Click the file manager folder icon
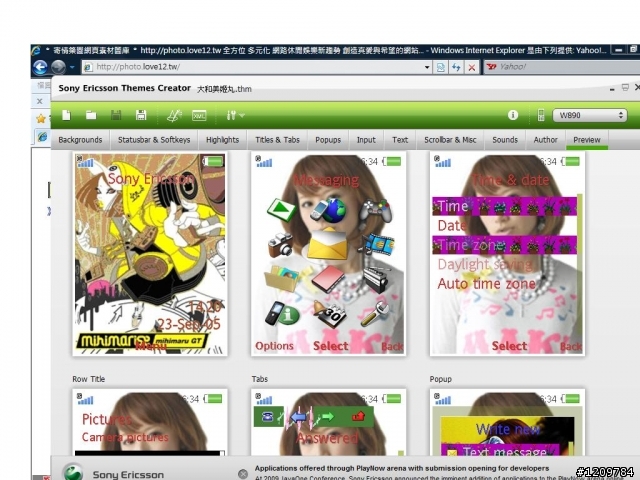This screenshot has width=640, height=480. coord(282,278)
